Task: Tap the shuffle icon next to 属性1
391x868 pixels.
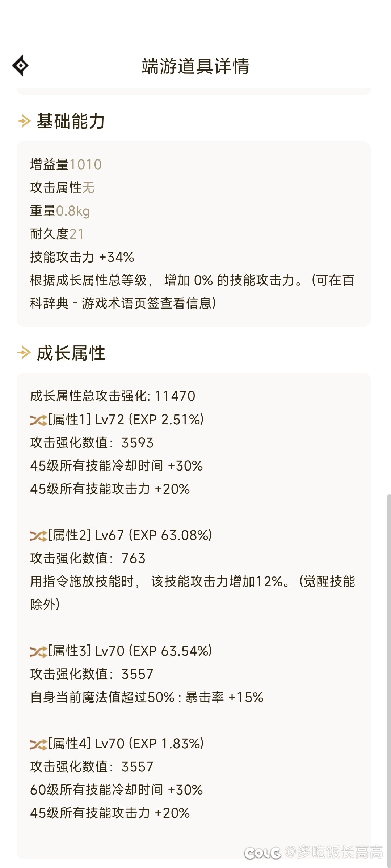Action: [38, 420]
